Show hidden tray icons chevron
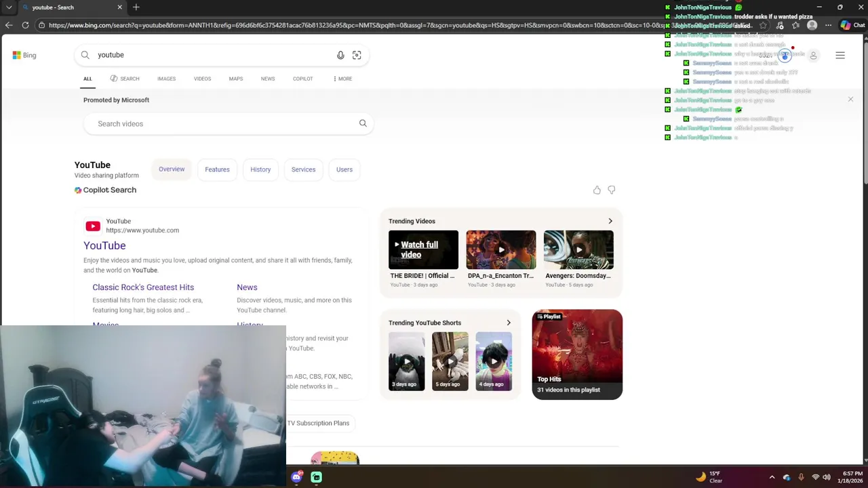The height and width of the screenshot is (488, 868). [x=772, y=477]
